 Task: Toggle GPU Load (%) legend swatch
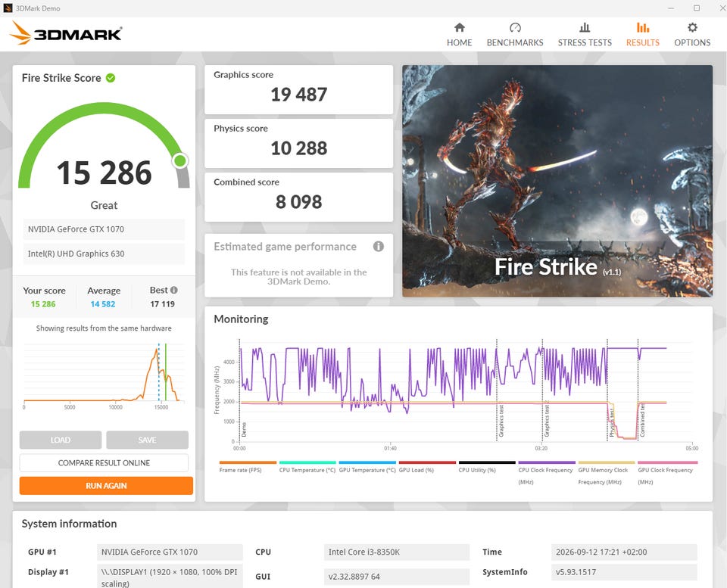pos(427,462)
